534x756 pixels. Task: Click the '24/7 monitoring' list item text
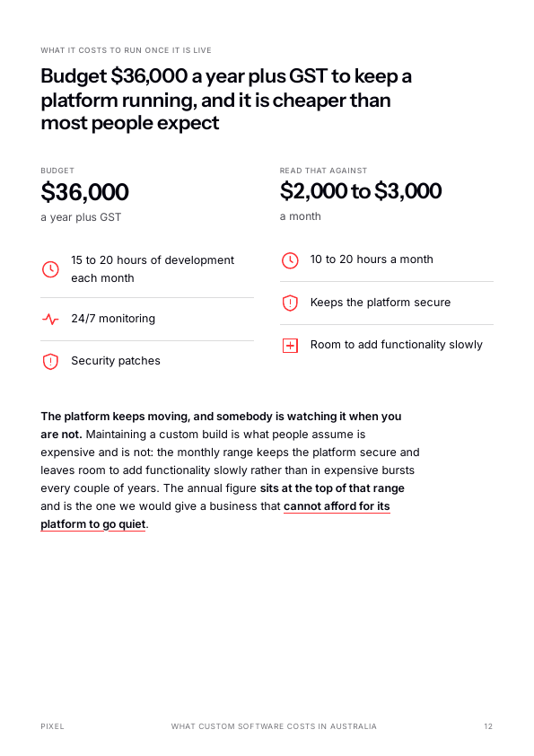click(113, 319)
